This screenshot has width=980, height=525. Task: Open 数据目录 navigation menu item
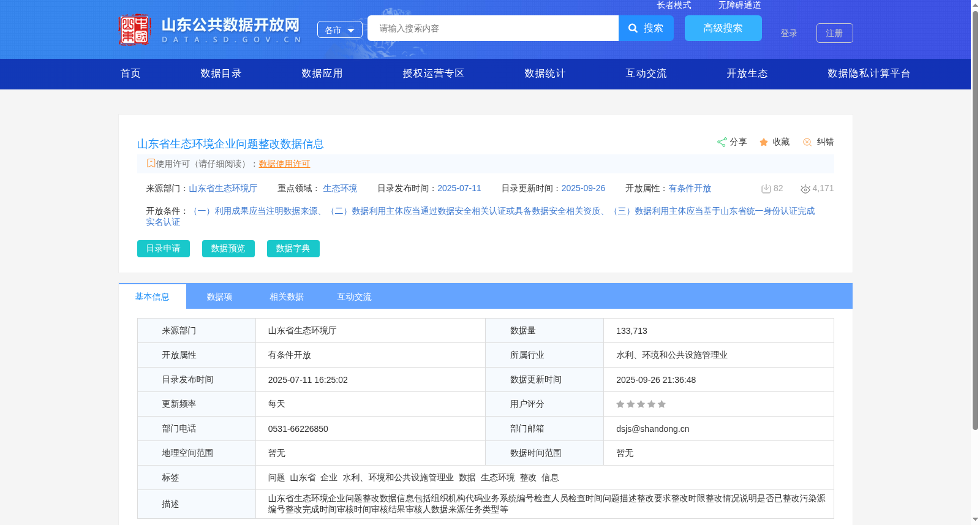(221, 74)
